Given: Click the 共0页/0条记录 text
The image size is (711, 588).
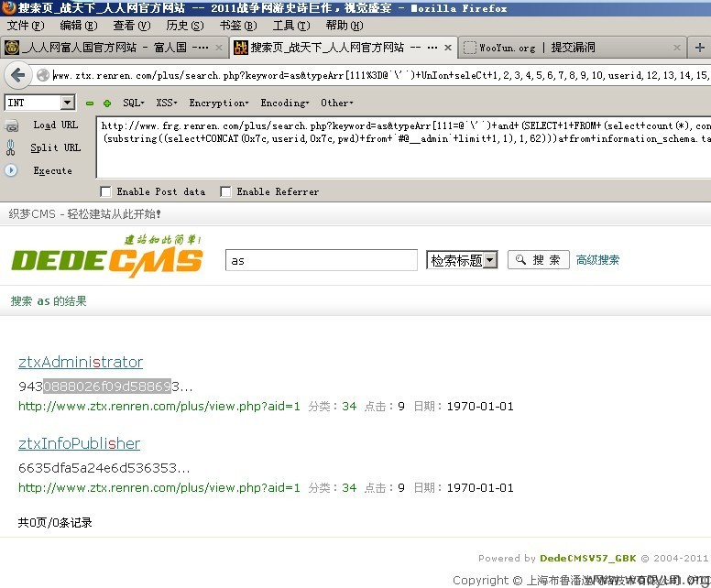Looking at the screenshot, I should 55,523.
